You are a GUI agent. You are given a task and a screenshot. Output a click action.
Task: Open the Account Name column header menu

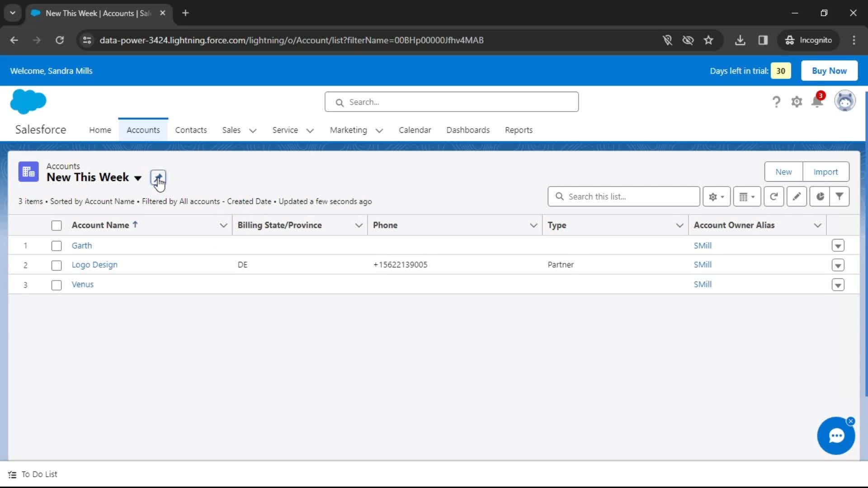(223, 225)
